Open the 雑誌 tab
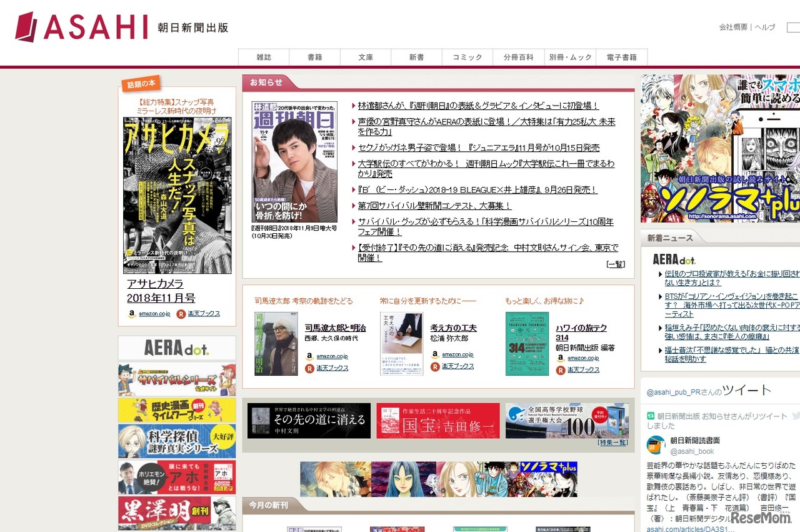Viewport: 800px width, 532px height. point(264,58)
